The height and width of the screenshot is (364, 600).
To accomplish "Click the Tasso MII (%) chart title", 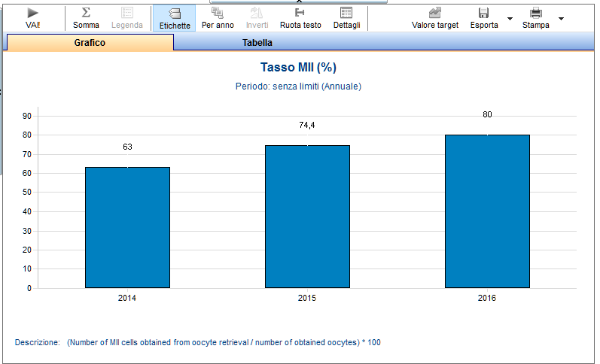I will [x=298, y=67].
